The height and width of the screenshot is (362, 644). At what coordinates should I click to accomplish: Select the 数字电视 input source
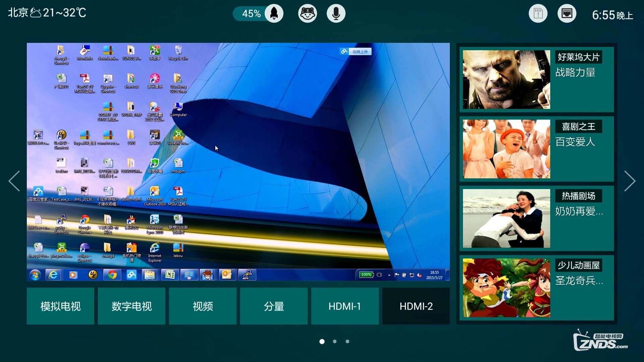point(131,306)
